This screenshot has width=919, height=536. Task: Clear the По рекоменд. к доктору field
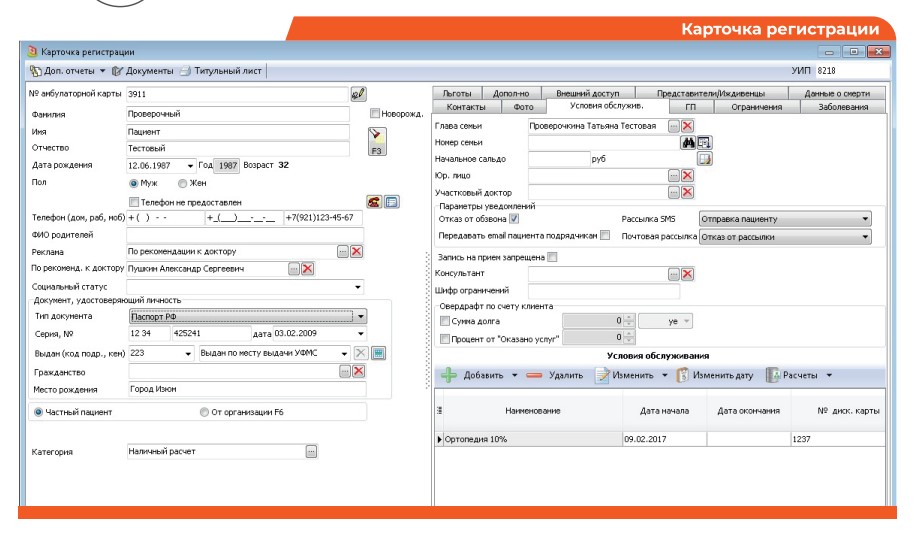(x=308, y=269)
